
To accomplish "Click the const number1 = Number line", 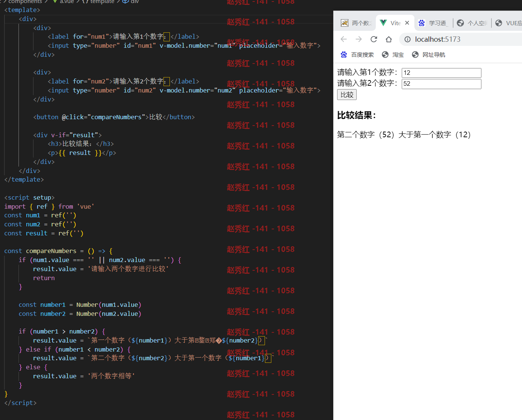I will tap(80, 305).
